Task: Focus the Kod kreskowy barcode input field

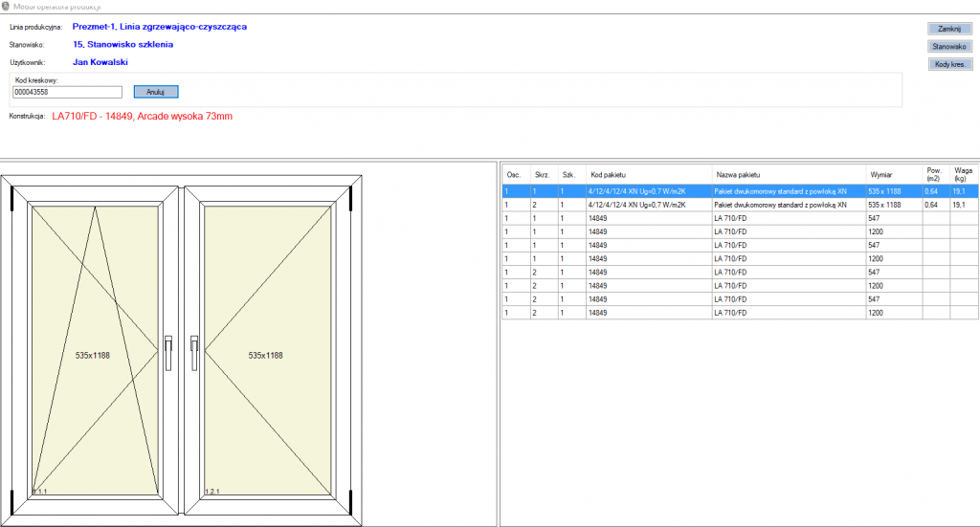Action: point(67,92)
